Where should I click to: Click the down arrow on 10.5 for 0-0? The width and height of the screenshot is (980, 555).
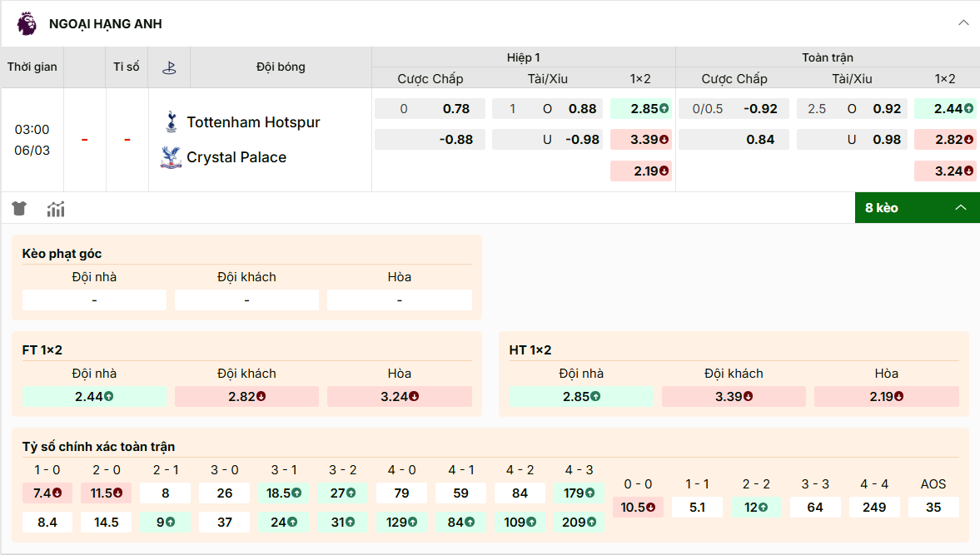click(652, 507)
